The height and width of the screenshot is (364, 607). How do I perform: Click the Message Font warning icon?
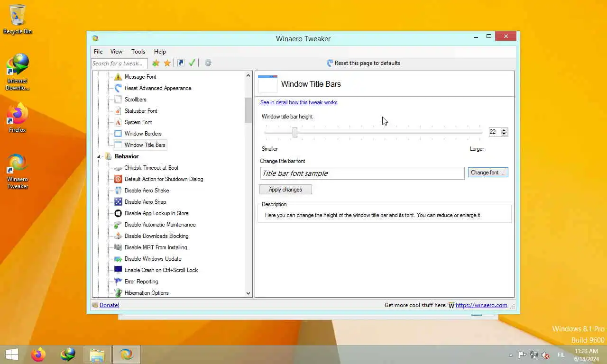pos(118,77)
